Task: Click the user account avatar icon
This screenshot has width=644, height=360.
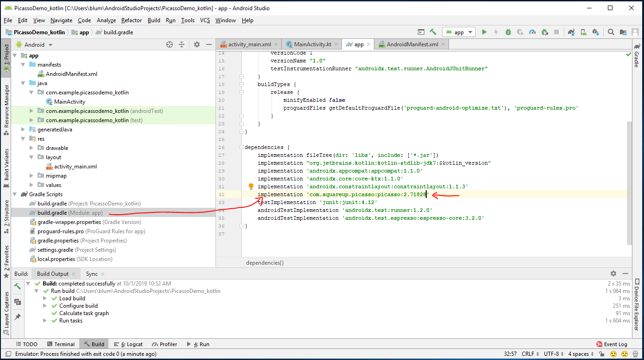Action: coord(635,32)
